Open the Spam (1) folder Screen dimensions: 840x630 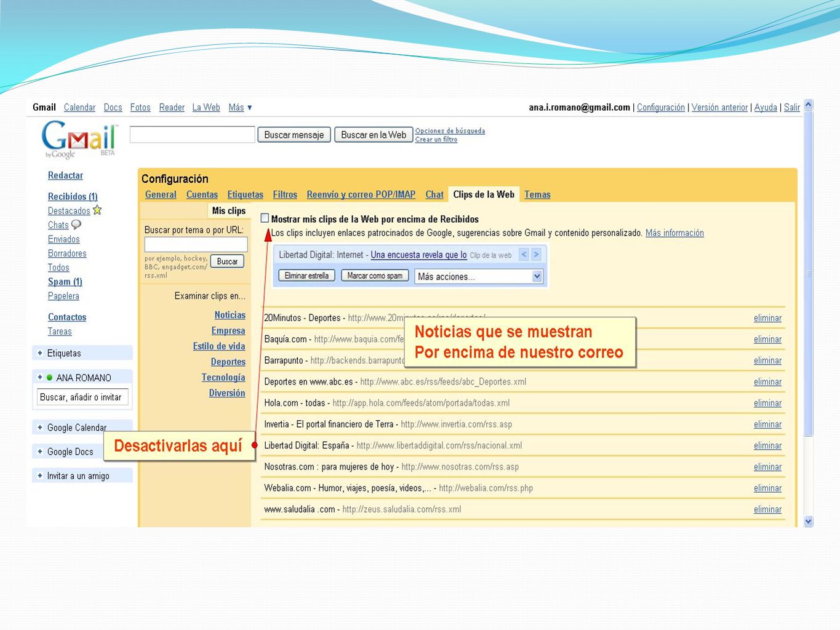click(x=65, y=282)
